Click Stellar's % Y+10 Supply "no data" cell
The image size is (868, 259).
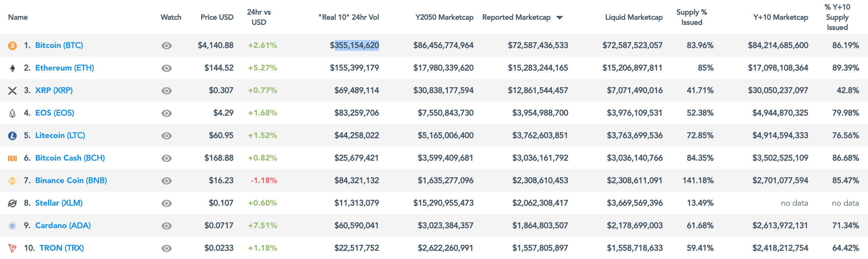point(845,203)
